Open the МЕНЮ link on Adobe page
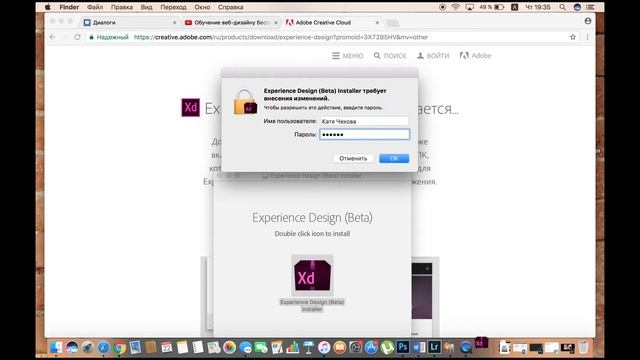Screen dimensions: 640x360 (347, 56)
